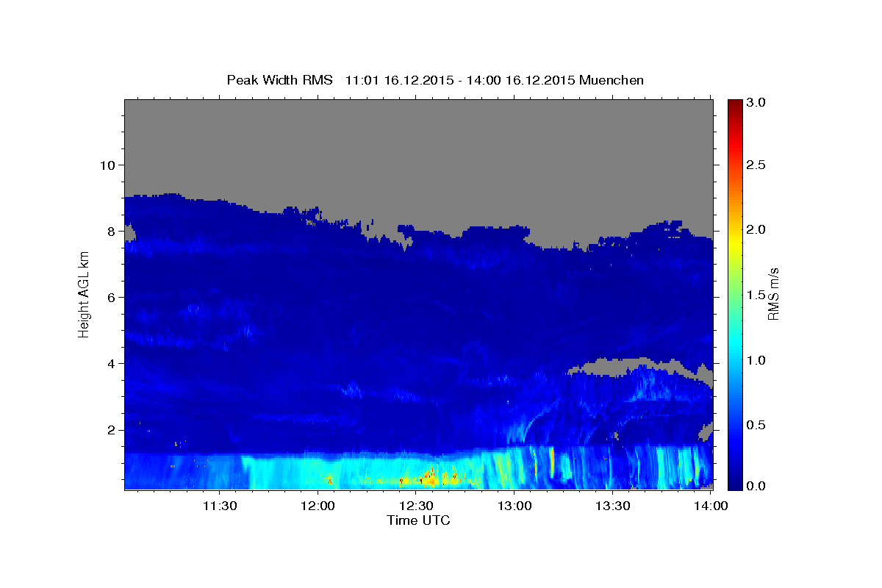Click the 'Time UTC' axis label
The image size is (882, 588).
pos(418,520)
